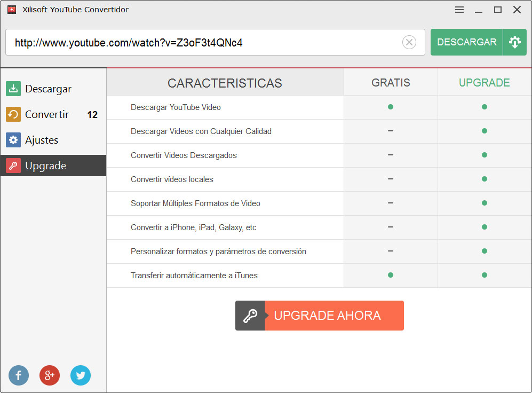The width and height of the screenshot is (532, 393).
Task: Click GRATIS dash for Personalizar formatos row
Action: pos(391,251)
